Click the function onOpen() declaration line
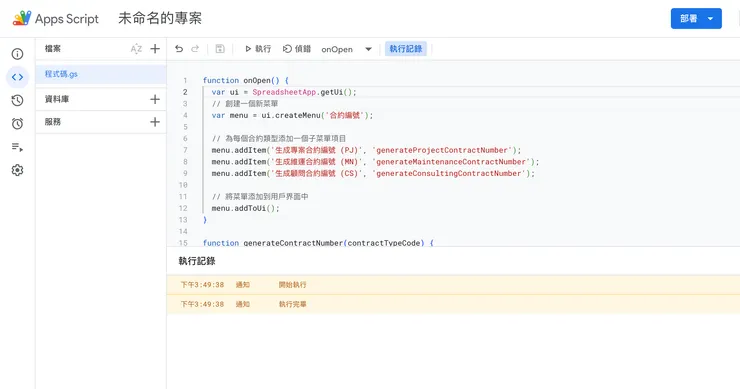 pyautogui.click(x=246, y=80)
